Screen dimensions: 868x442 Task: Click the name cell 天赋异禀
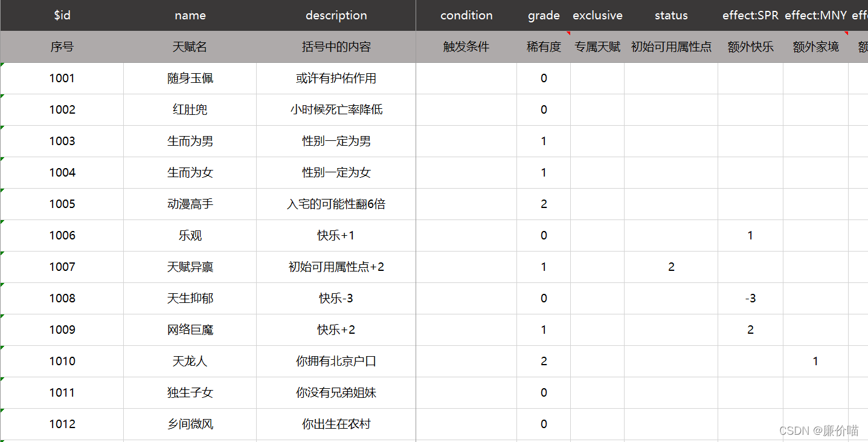pyautogui.click(x=190, y=267)
